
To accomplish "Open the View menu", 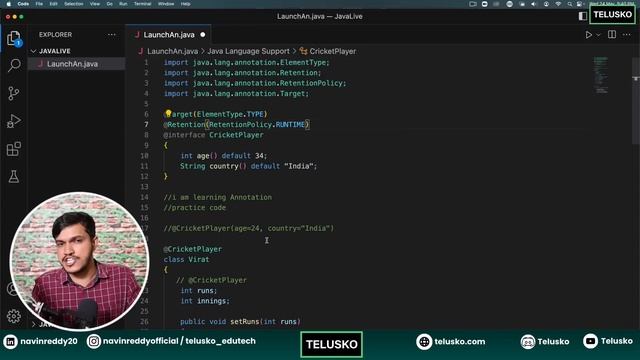I will point(95,4).
